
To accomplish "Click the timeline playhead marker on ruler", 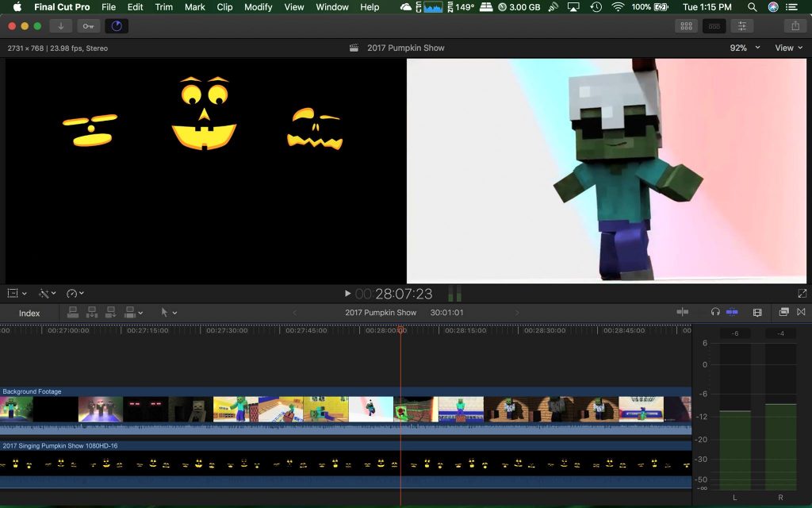I will click(401, 330).
